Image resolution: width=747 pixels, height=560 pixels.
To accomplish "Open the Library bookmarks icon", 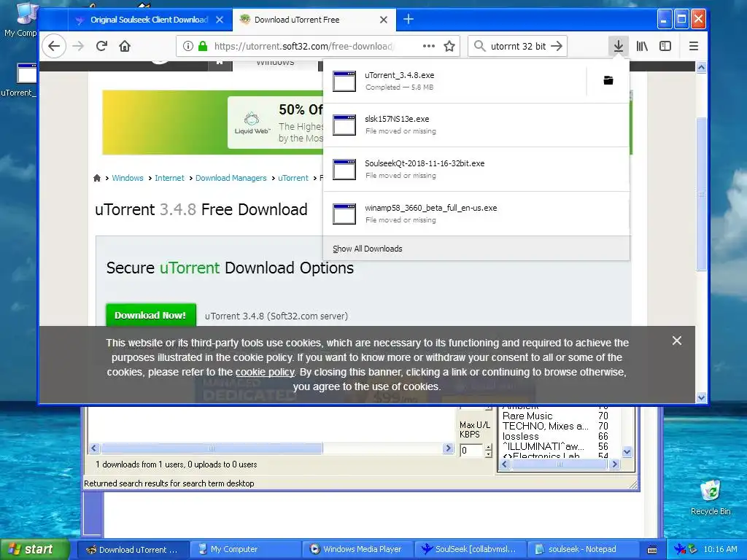I will (642, 46).
